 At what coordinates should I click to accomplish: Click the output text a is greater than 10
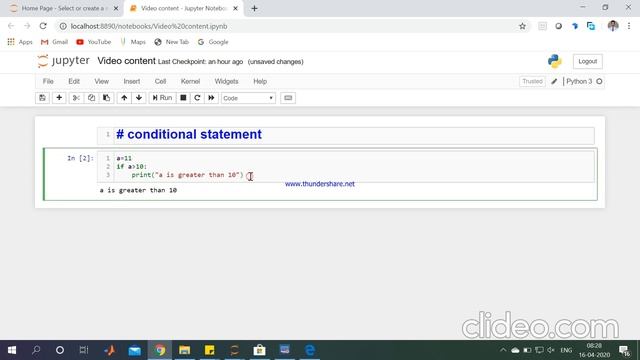click(x=138, y=190)
